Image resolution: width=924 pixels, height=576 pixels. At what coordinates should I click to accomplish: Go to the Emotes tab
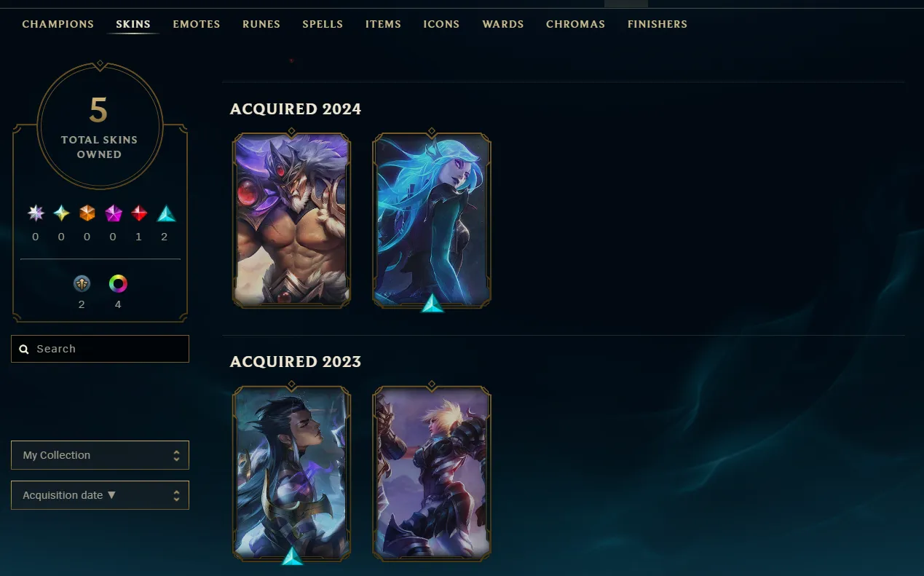(x=197, y=24)
